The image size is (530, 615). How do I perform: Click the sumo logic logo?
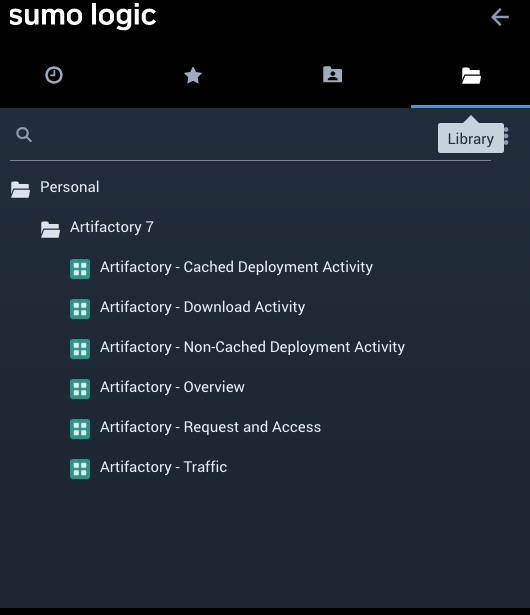[x=82, y=16]
